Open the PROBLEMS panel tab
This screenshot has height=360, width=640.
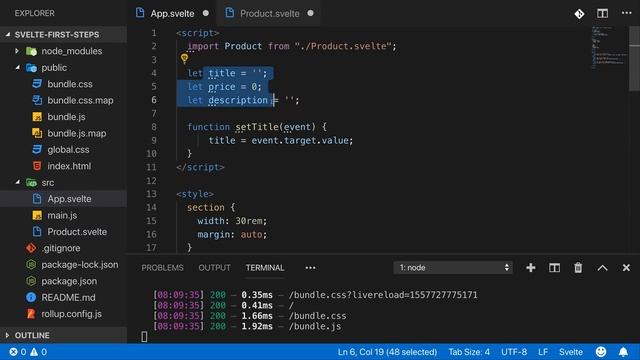click(162, 268)
